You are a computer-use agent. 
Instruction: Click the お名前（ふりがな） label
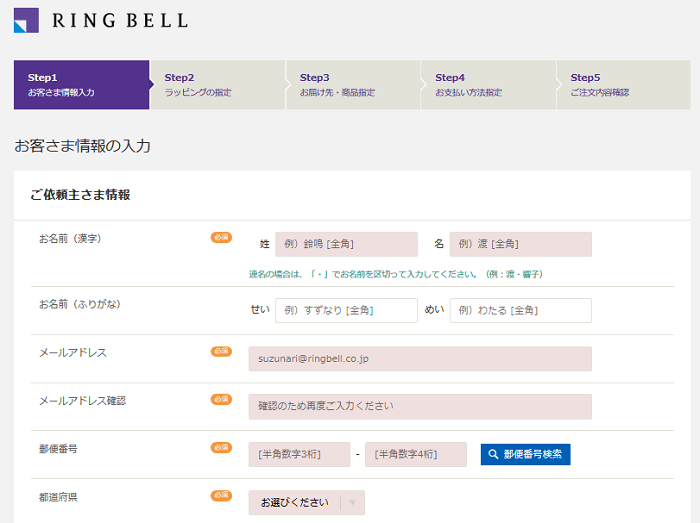(80, 304)
